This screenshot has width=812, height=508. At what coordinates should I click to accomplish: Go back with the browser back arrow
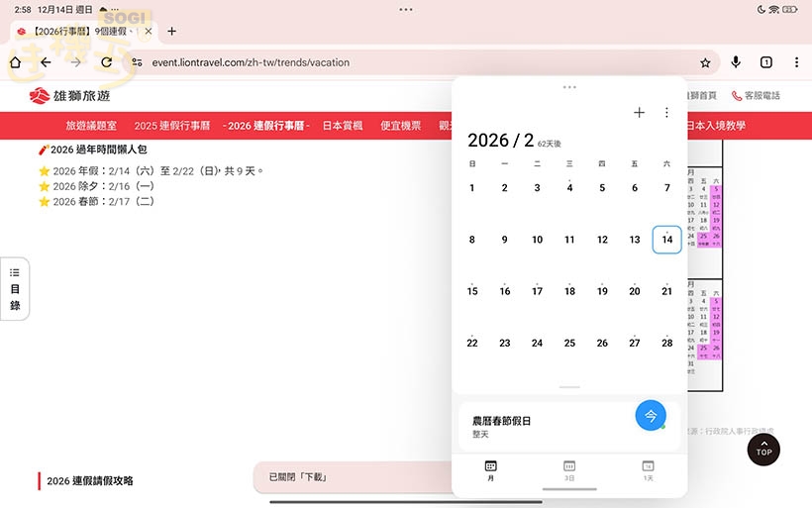[x=47, y=62]
